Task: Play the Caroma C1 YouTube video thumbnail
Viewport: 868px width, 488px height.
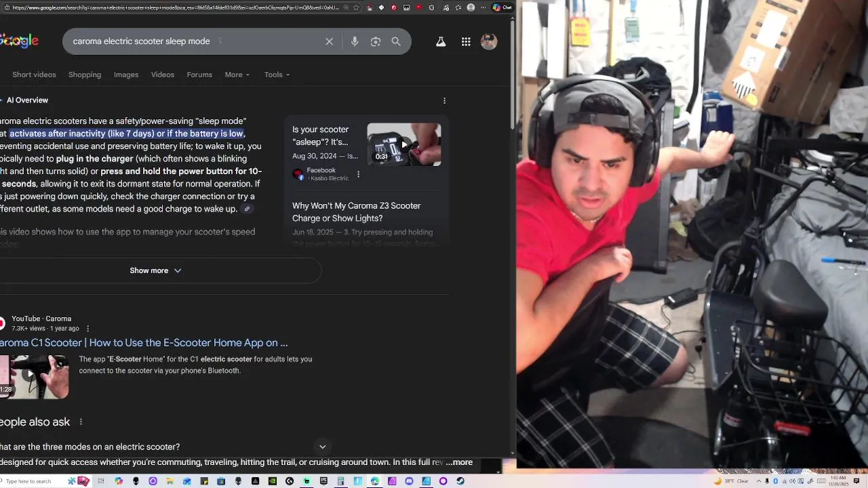Action: [x=34, y=377]
